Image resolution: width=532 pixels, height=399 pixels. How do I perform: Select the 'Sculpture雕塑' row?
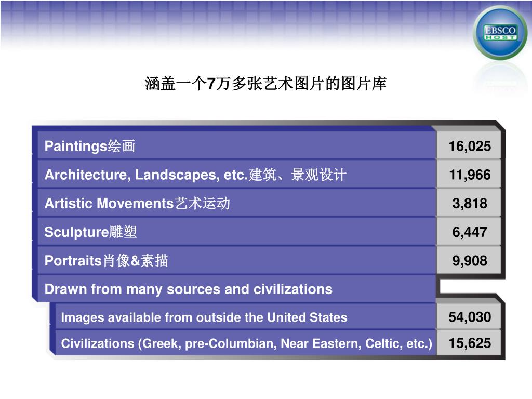pos(236,232)
